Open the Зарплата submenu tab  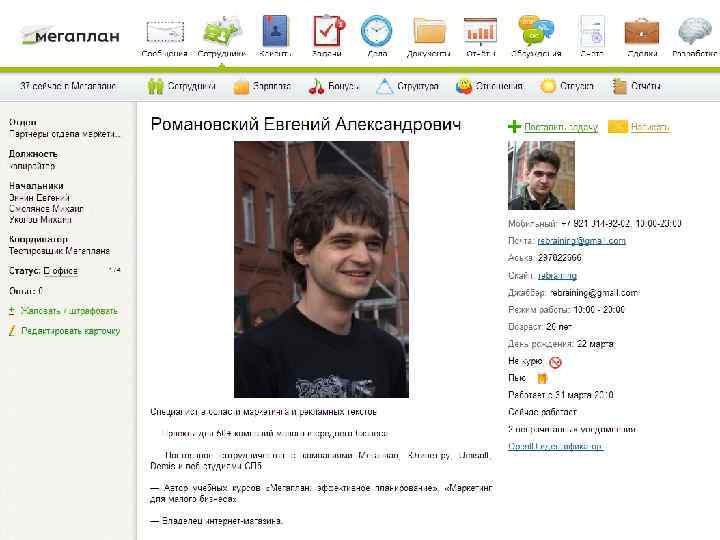point(262,86)
